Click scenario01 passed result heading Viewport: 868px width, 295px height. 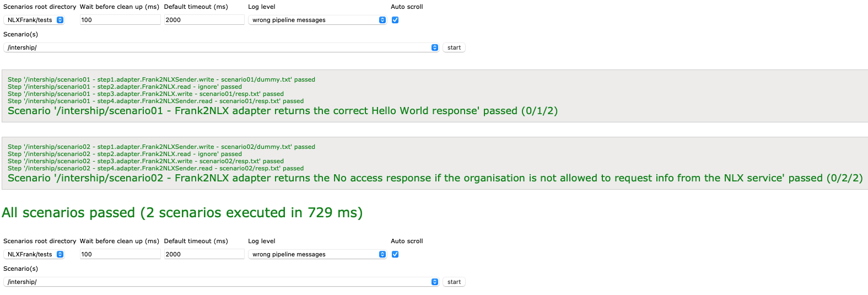pos(282,111)
